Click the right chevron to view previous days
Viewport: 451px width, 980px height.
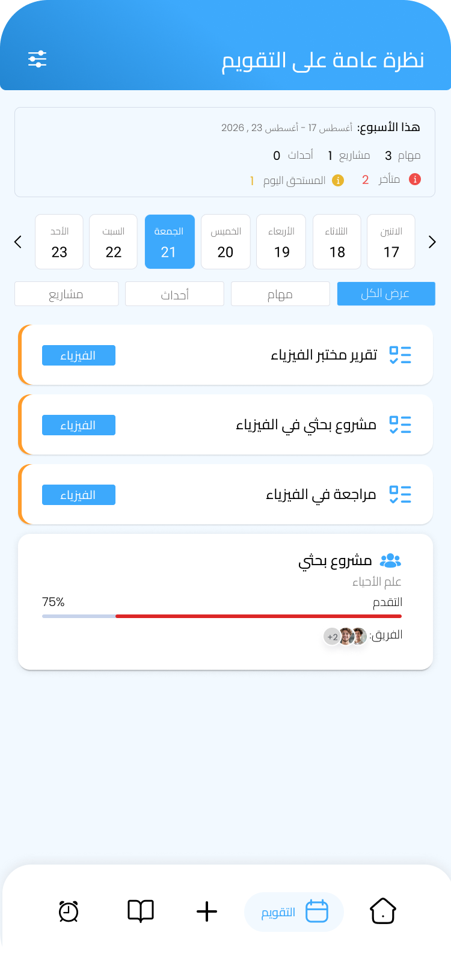click(x=432, y=242)
